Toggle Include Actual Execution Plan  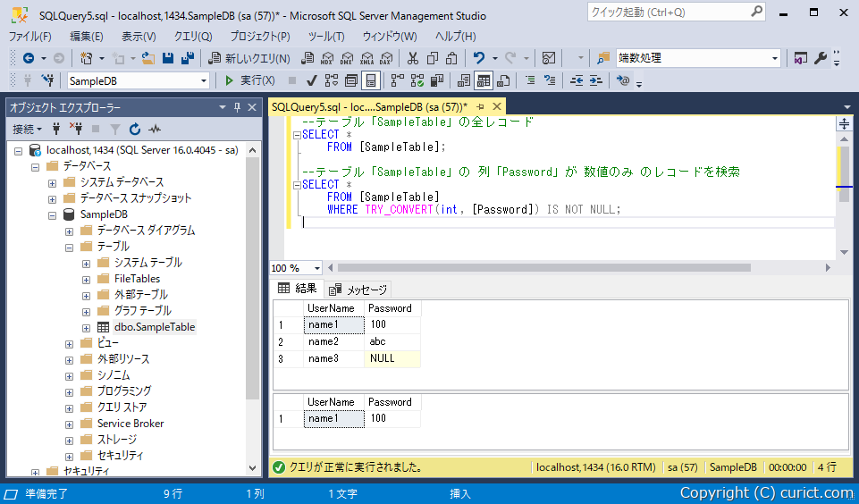397,81
